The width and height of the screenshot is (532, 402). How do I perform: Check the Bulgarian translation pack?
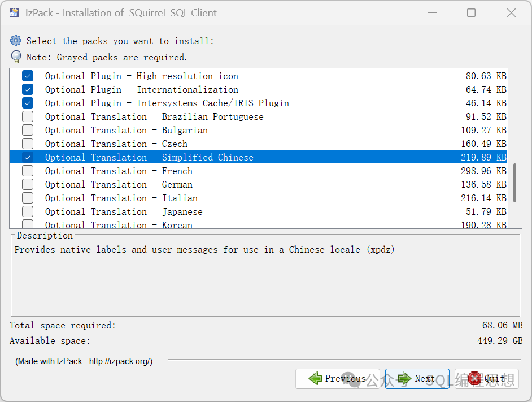point(28,130)
